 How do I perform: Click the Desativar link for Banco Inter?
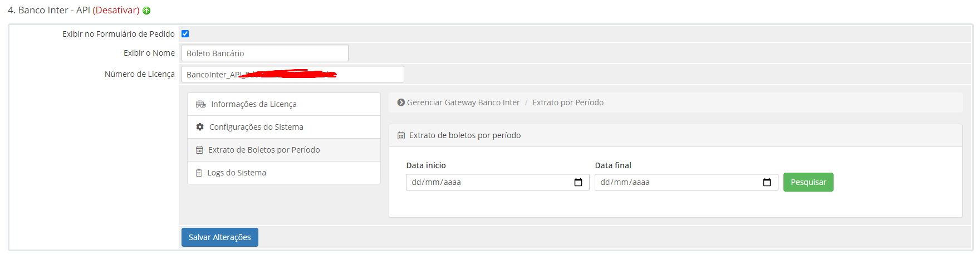pyautogui.click(x=116, y=10)
